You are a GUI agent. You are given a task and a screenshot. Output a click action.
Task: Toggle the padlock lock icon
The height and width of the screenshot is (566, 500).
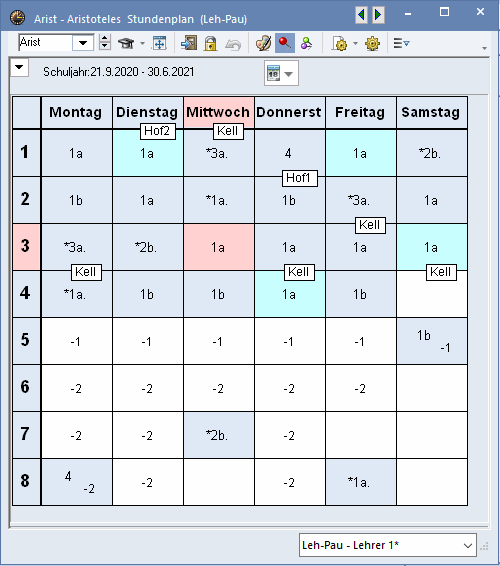coord(210,43)
